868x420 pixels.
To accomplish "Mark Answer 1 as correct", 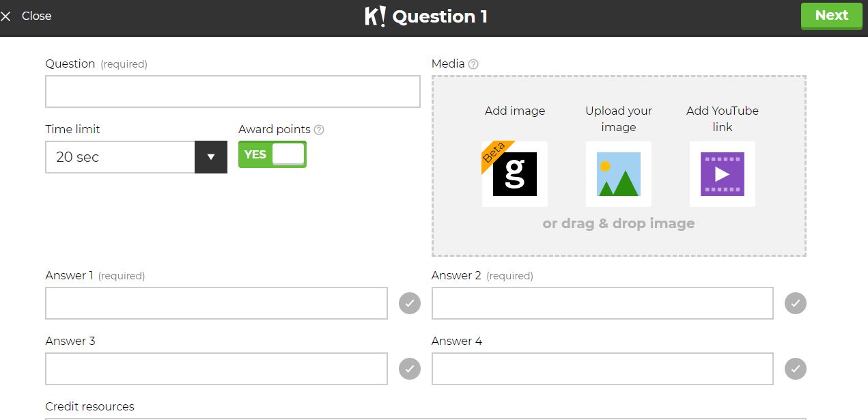I will pos(410,303).
